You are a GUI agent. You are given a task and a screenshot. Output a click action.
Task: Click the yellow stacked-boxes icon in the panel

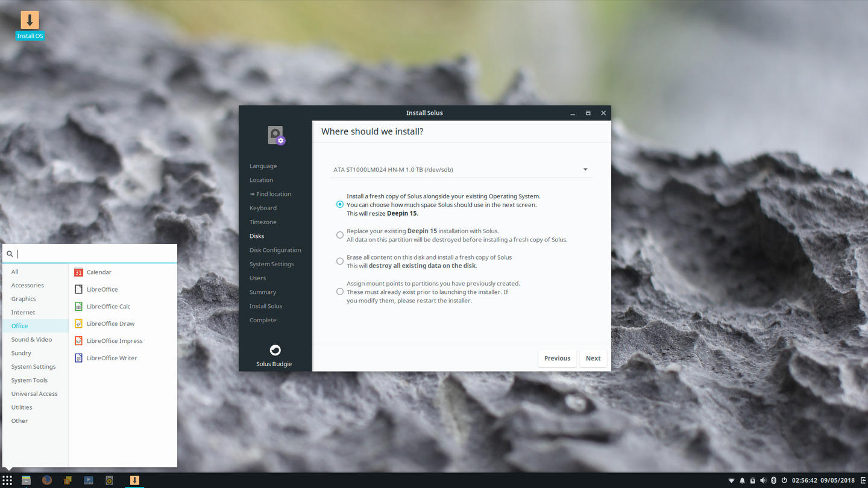point(68,480)
